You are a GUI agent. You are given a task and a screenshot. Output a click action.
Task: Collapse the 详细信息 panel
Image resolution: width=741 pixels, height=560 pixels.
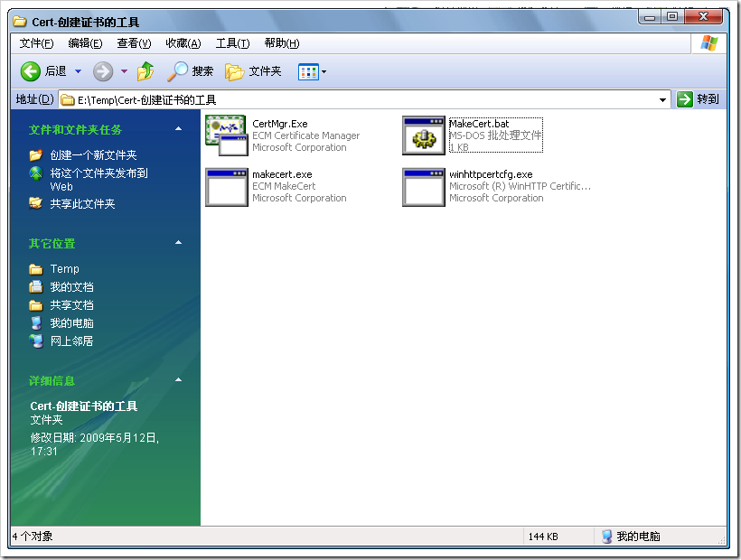[x=179, y=380]
